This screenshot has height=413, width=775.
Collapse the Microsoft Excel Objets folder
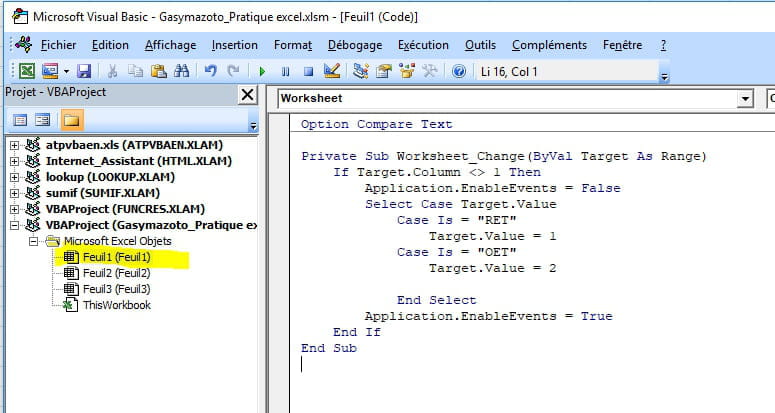click(x=33, y=241)
